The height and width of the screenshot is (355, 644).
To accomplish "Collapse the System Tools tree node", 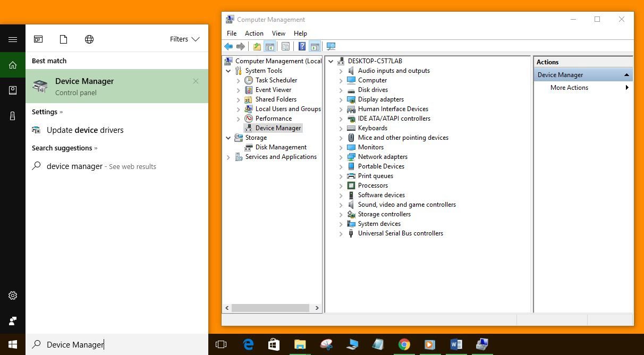I will (228, 71).
